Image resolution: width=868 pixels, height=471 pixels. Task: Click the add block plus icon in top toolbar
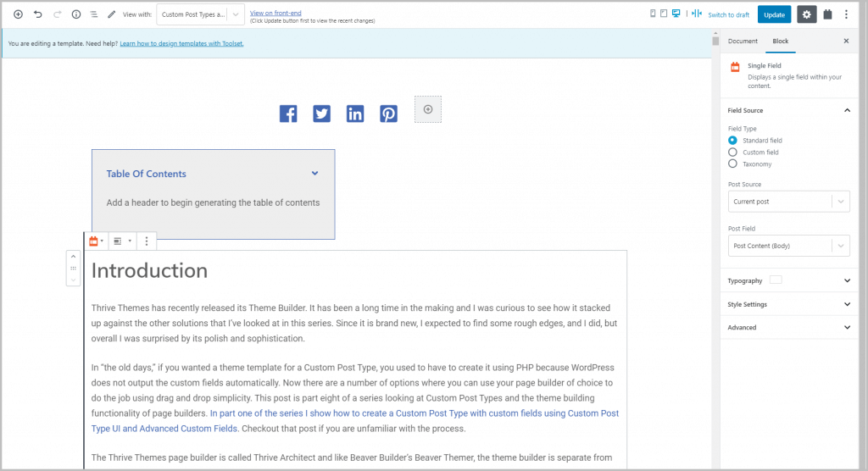(19, 14)
